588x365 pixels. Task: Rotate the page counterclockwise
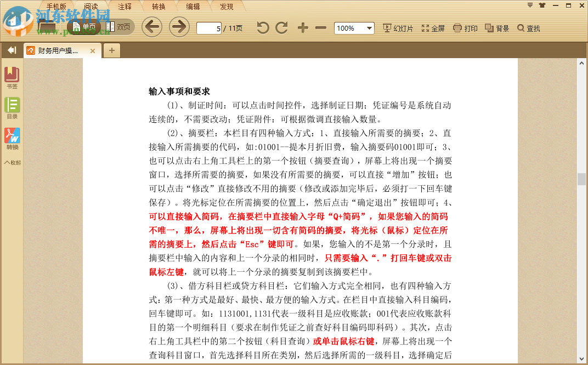262,27
